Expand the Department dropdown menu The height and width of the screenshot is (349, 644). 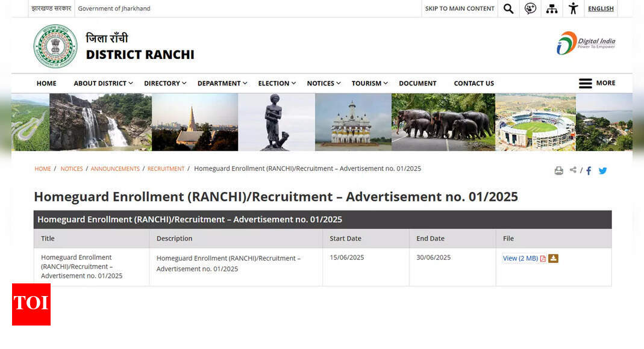tap(222, 84)
